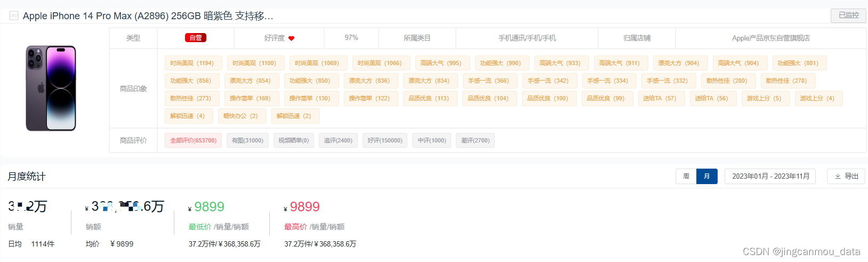This screenshot has width=868, height=262.
Task: Click the 手感一流 (332) tag
Action: (x=669, y=81)
